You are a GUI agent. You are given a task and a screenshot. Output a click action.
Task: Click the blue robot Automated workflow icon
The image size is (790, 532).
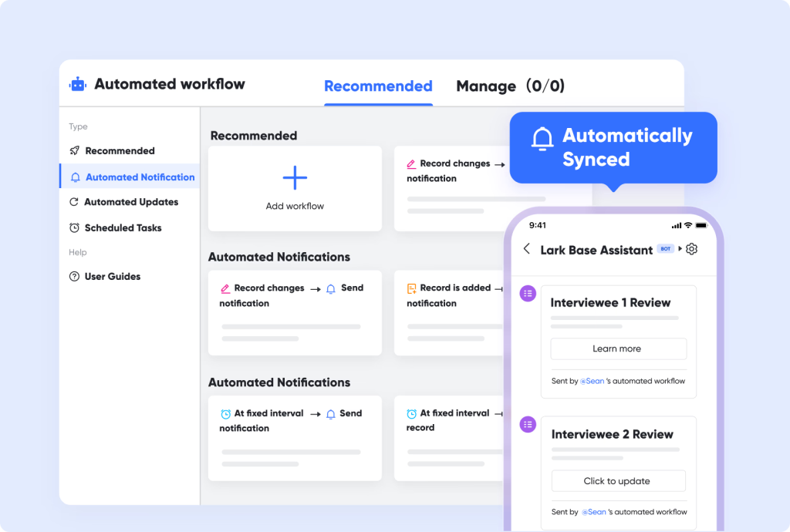point(78,84)
